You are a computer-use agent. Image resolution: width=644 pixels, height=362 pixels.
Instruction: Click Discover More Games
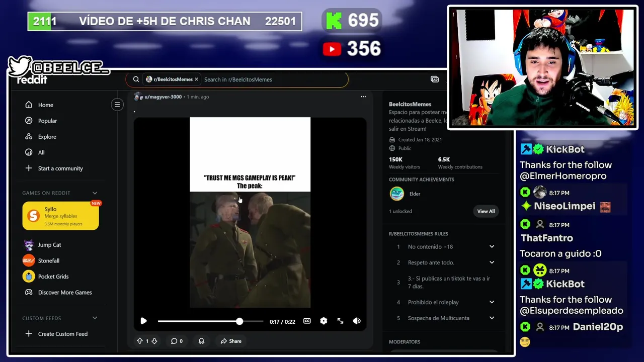[64, 292]
